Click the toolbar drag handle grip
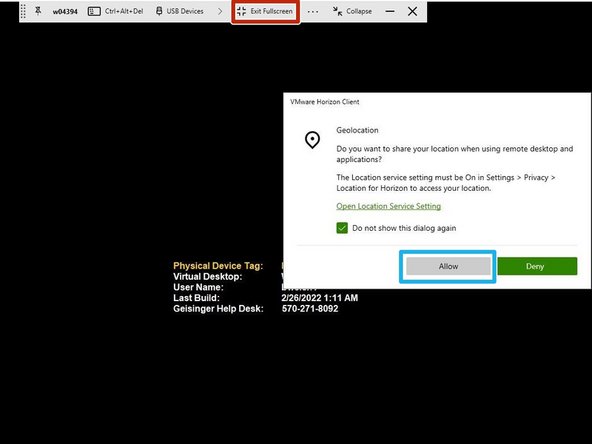Screen dimensions: 592x444 (23, 11)
